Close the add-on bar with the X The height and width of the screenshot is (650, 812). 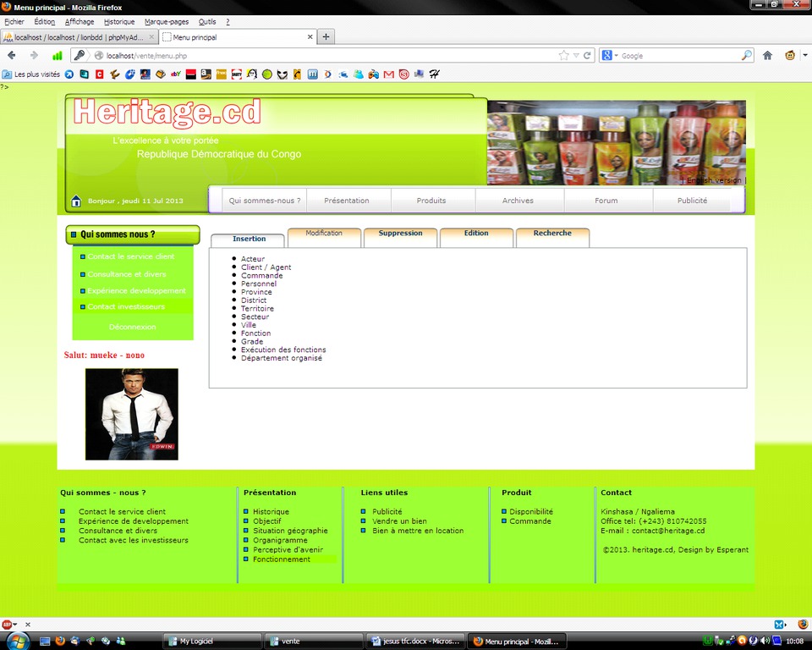tap(28, 625)
